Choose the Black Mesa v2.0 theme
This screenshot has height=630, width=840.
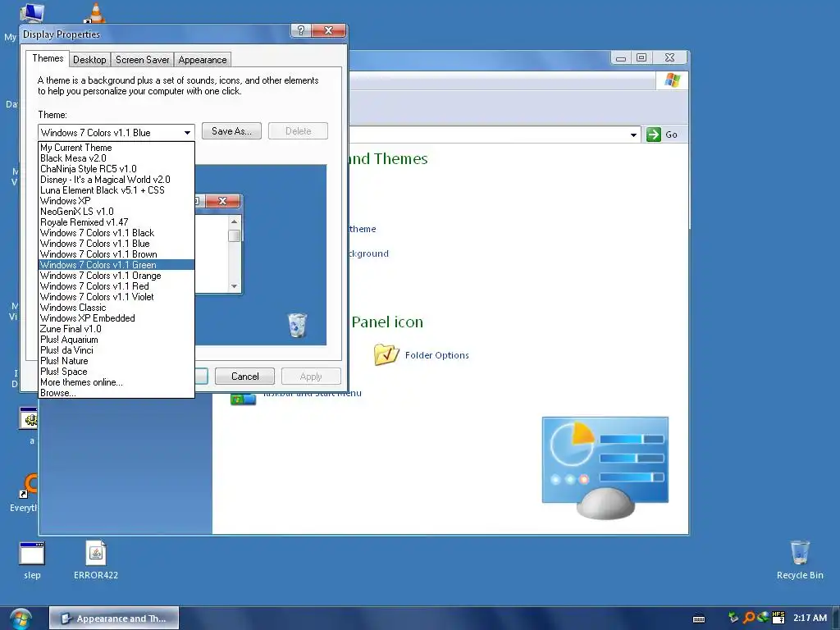pyautogui.click(x=116, y=158)
